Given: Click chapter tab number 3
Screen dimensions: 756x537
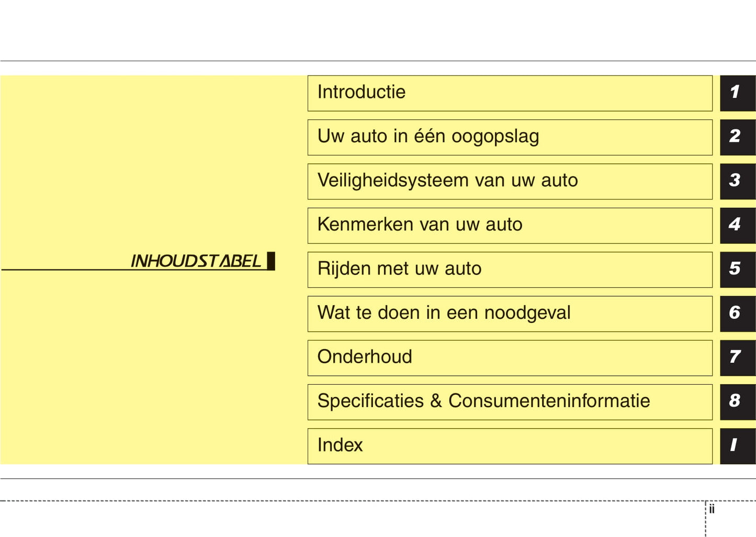Looking at the screenshot, I should coord(737,181).
